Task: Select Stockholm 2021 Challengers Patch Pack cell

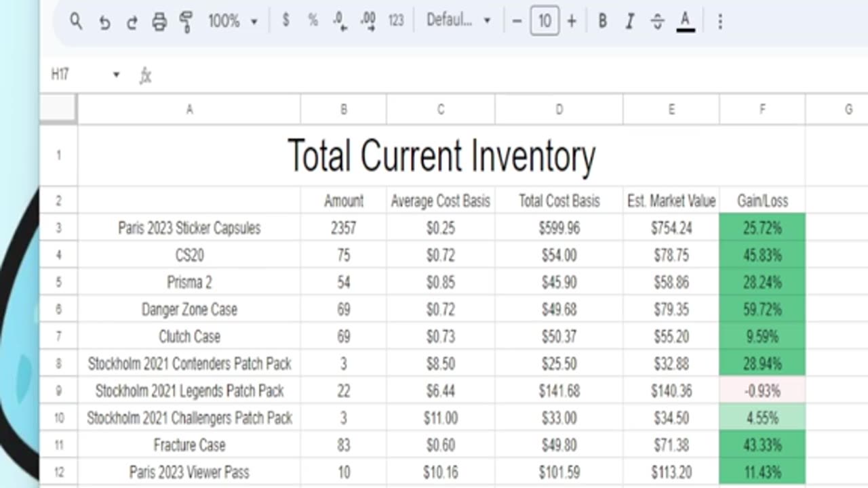Action: (189, 418)
